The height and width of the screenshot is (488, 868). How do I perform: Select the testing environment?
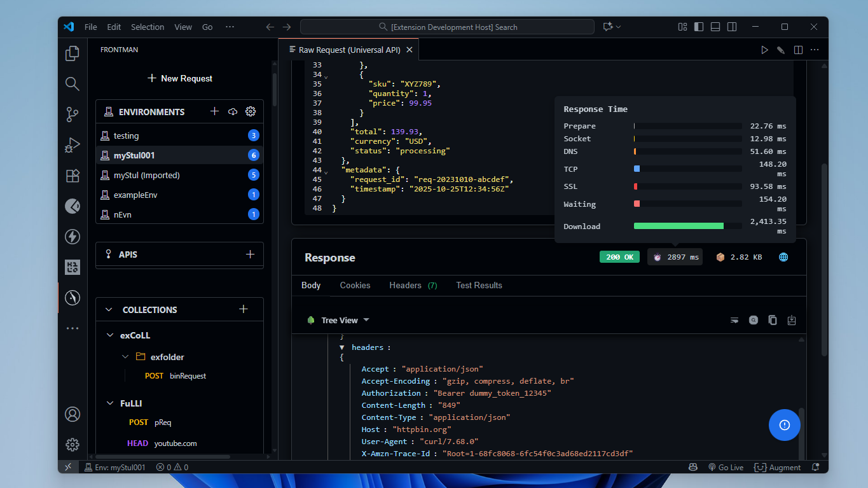tap(179, 136)
